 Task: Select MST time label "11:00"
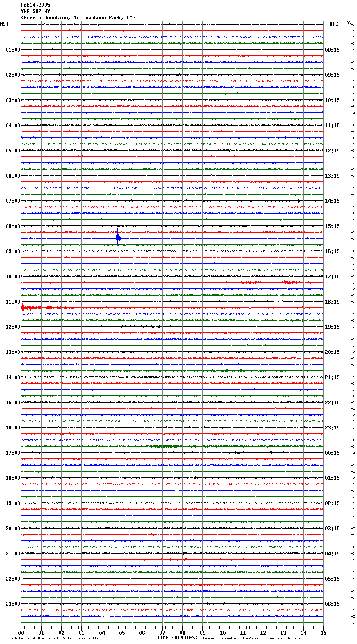[x=13, y=302]
